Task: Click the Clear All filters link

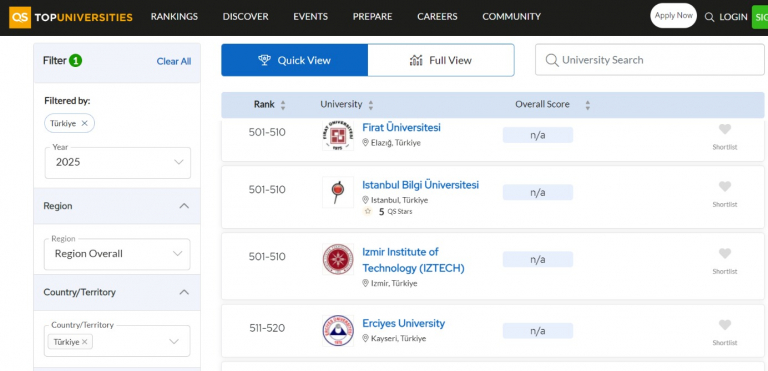Action: click(x=174, y=61)
